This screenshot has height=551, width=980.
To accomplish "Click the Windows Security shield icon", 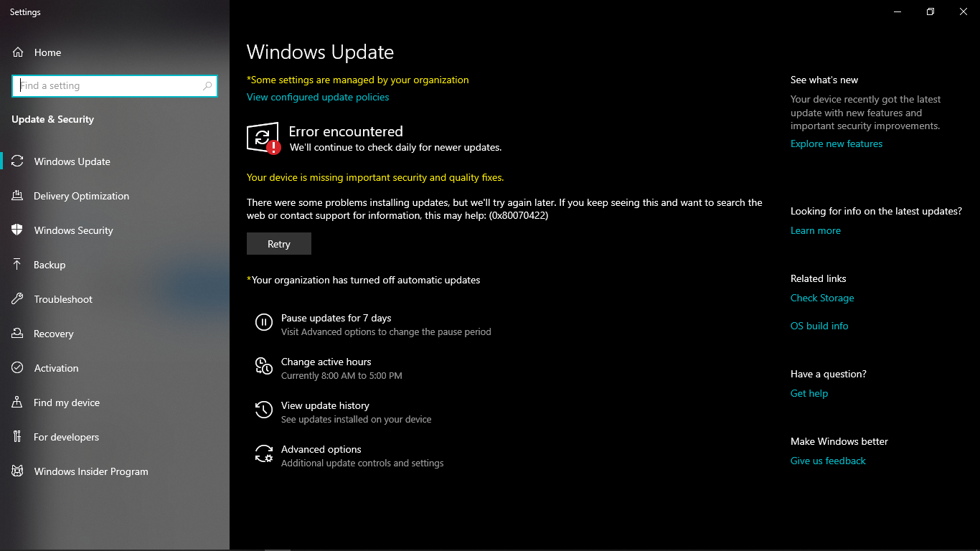I will pos(18,230).
